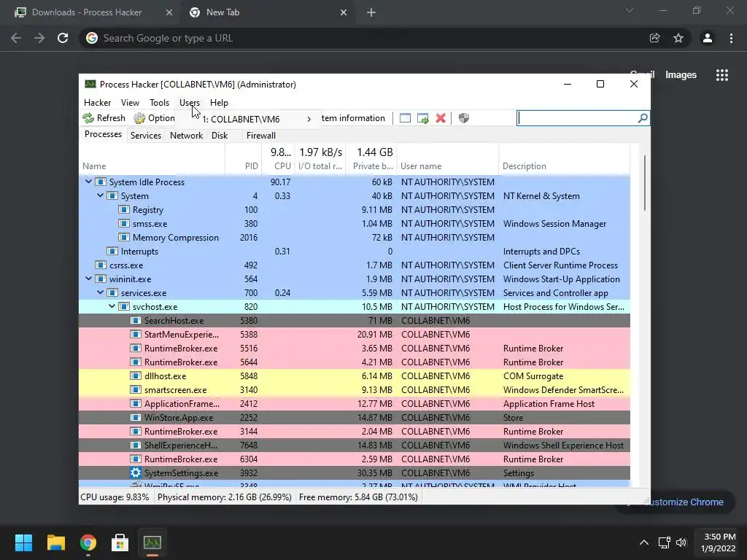The image size is (747, 560).
Task: Click the Physical memory status entry
Action: (x=225, y=497)
